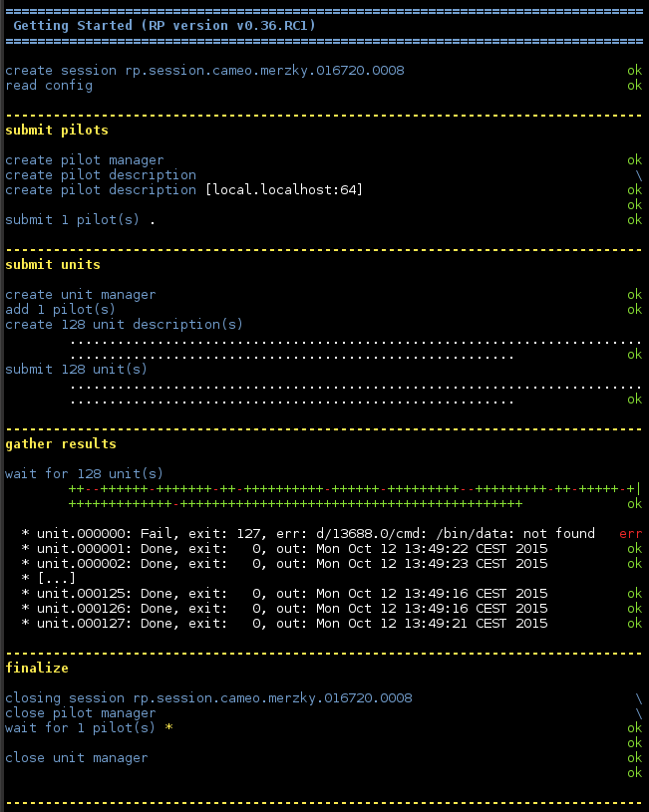Image resolution: width=649 pixels, height=812 pixels.
Task: Click the 'ok' status beside unit.000001
Action: coord(634,548)
